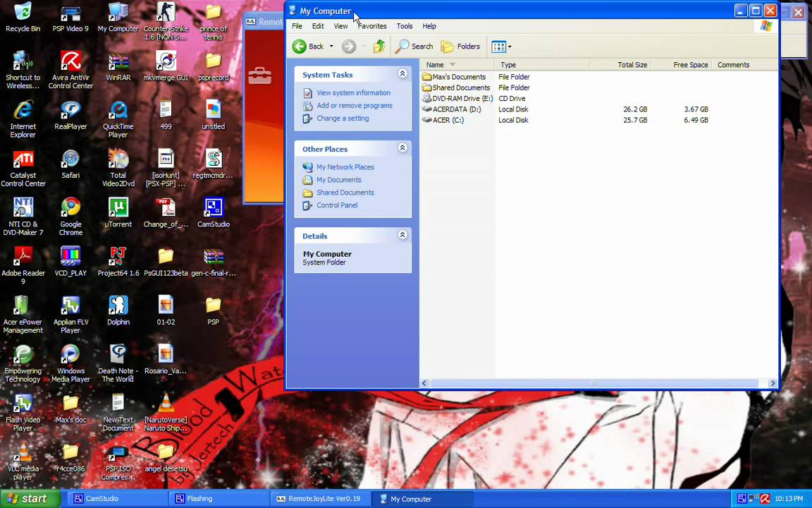Click the VCD_PLAY desktop icon
Screen dimensions: 812x508
pos(70,262)
